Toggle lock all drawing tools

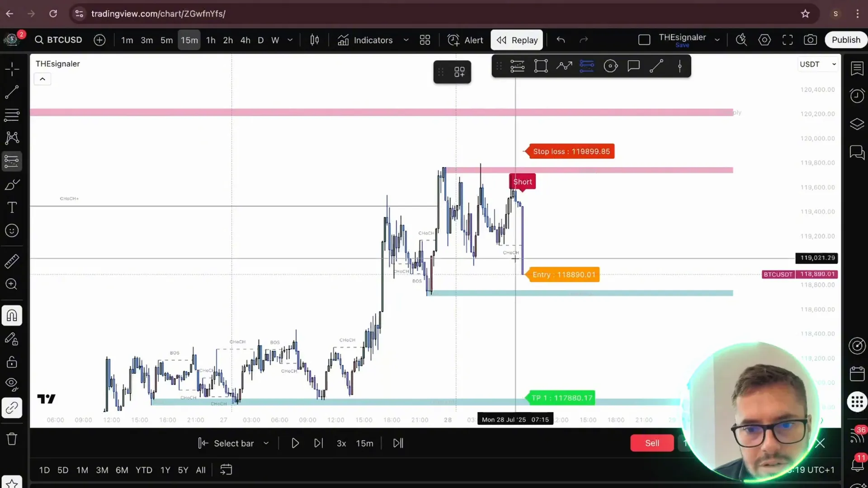[12, 362]
